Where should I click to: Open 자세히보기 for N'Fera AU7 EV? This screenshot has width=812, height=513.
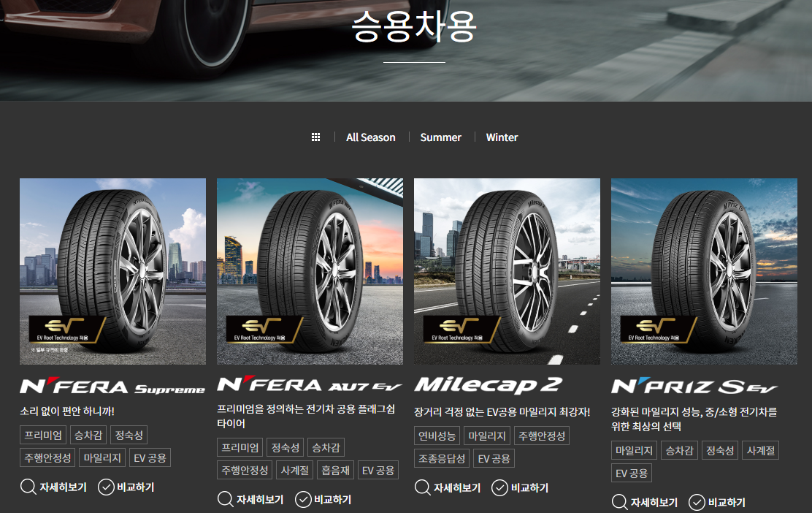pos(260,500)
